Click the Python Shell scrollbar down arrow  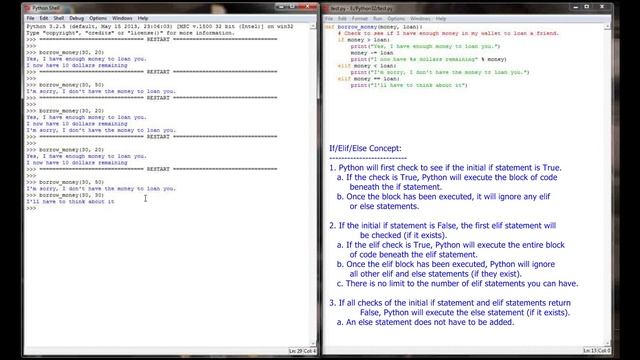click(x=313, y=344)
